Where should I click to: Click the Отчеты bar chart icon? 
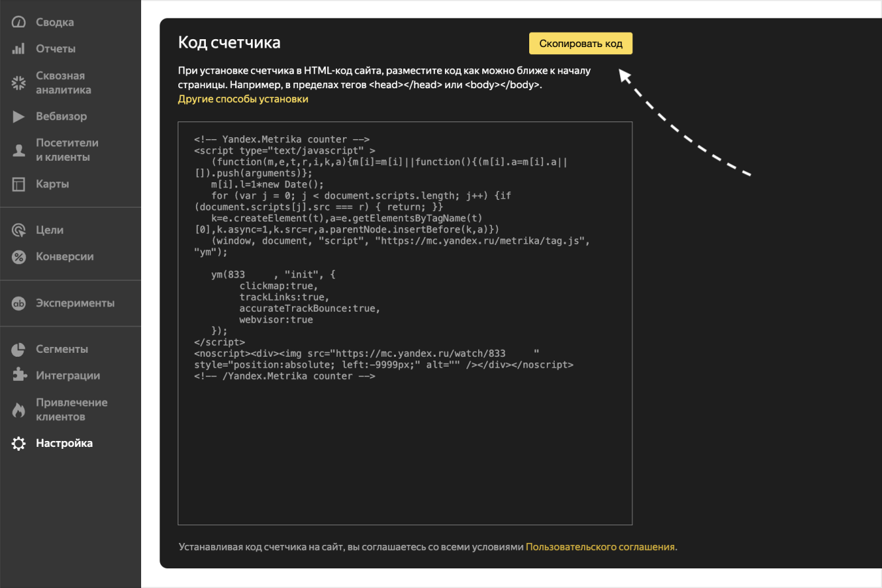click(x=18, y=48)
